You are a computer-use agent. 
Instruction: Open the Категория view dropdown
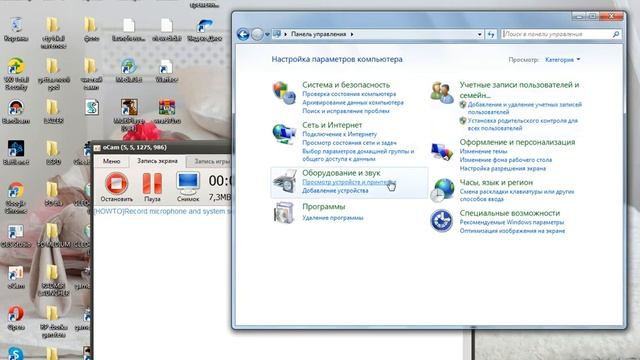point(562,60)
